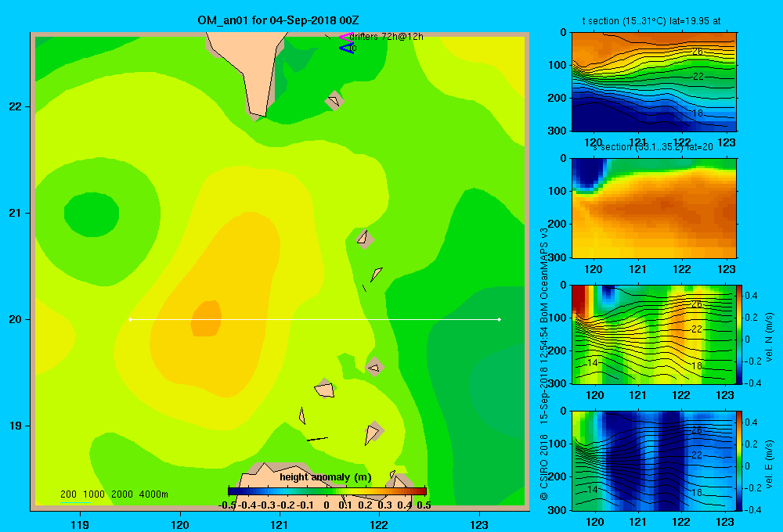Screen dimensions: 783x532
Task: Click latitude label 22 on main map
Action: point(16,106)
